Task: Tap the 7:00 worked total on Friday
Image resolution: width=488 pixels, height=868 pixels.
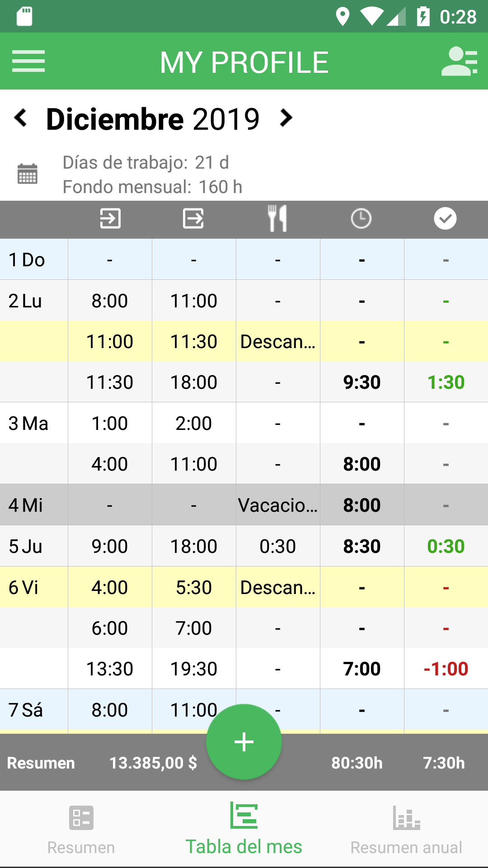Action: pyautogui.click(x=362, y=669)
